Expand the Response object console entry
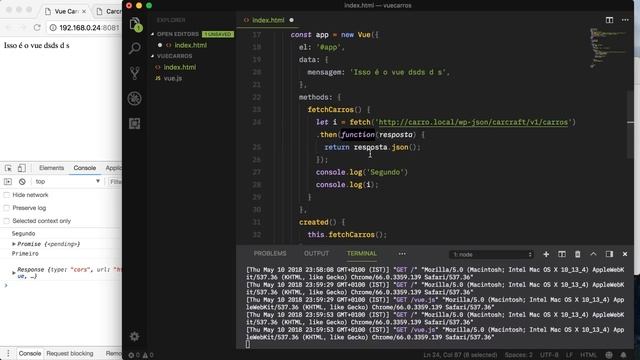Screen dimensions: 640x360 pyautogui.click(x=14, y=272)
